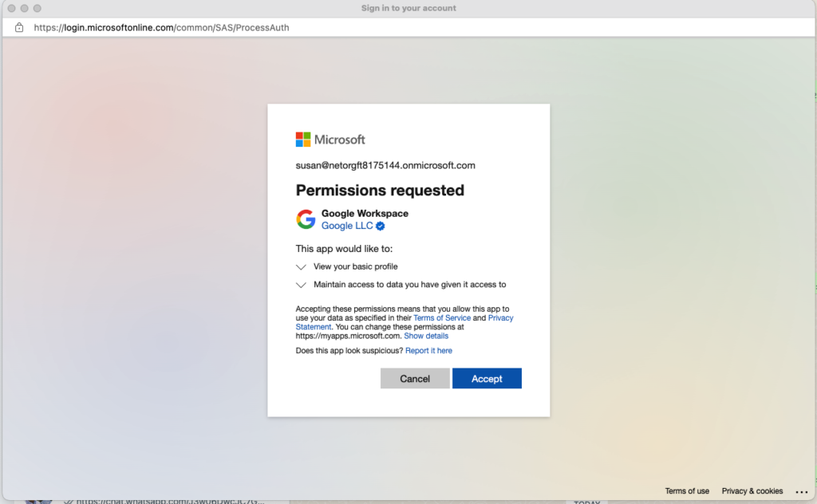
Task: Click 'Sign in to your account' window title
Action: [x=408, y=8]
